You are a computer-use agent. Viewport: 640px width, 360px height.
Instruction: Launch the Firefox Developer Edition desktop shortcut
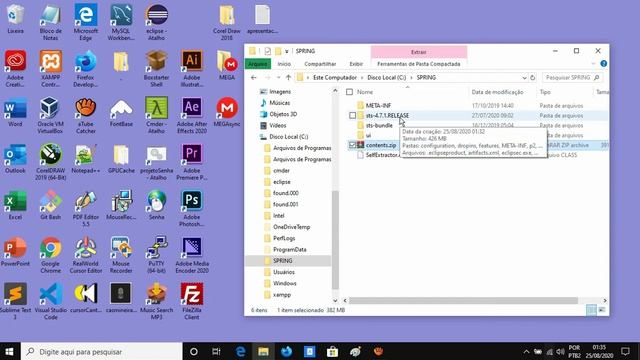86,69
